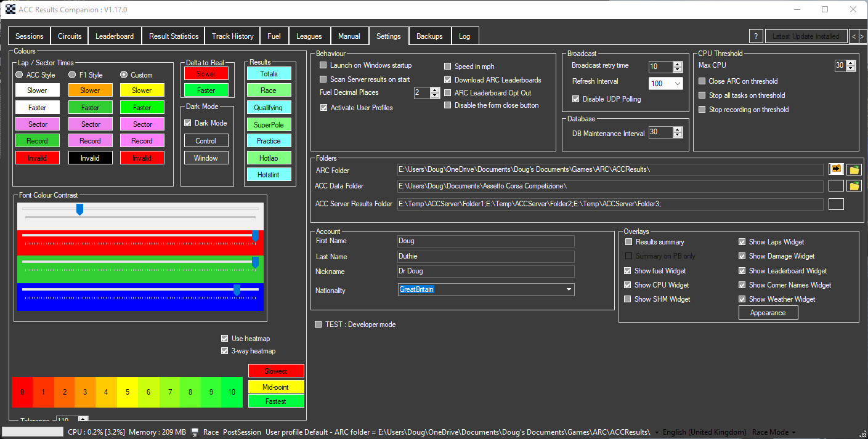Click into the Nickname text field
This screenshot has height=439, width=868.
point(485,272)
